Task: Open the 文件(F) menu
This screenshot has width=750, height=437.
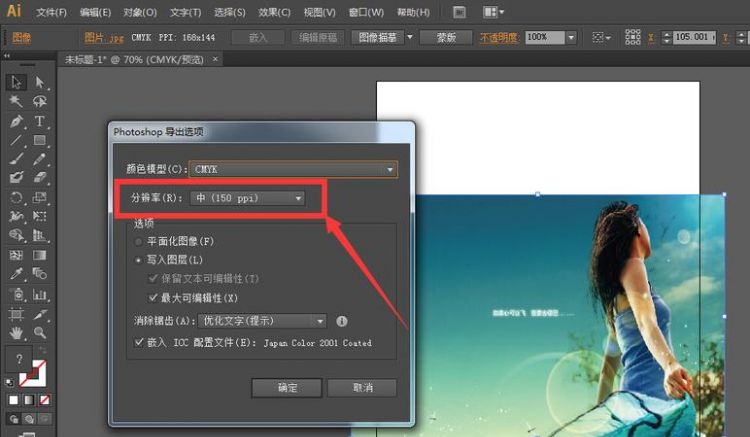Action: click(51, 12)
